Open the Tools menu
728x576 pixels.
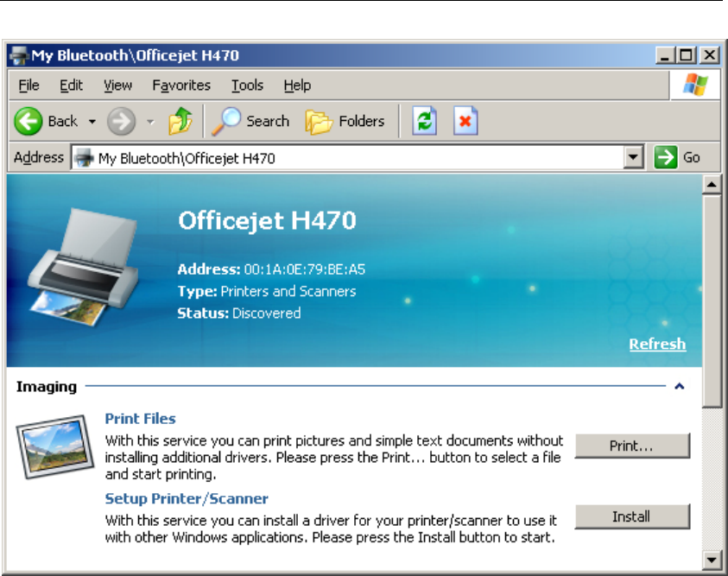(x=248, y=85)
